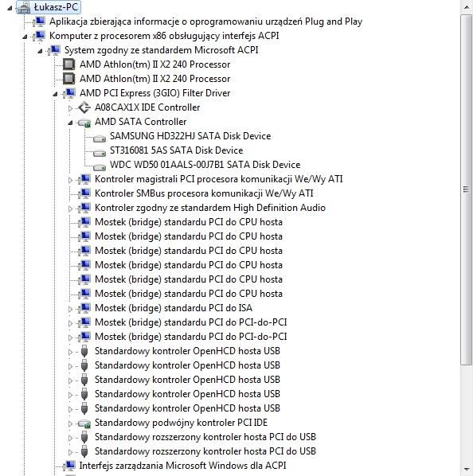473x476 pixels.
Task: Collapse the Łukasz-PC root node
Action: click(10, 8)
